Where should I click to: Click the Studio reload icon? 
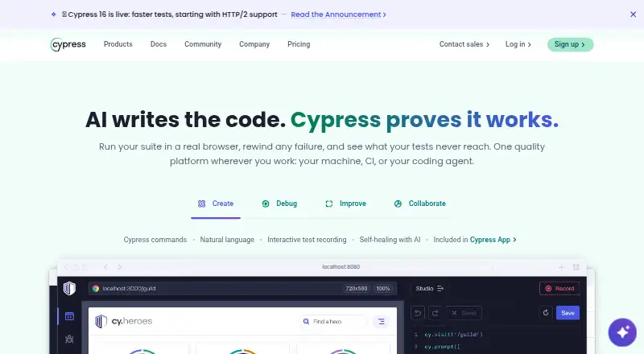click(546, 313)
